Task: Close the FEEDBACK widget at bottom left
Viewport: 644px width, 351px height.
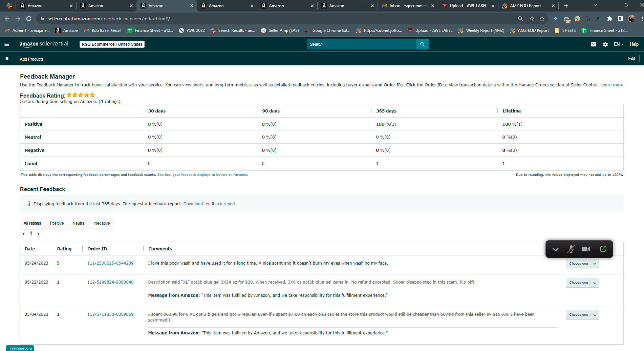Action: 31,349
